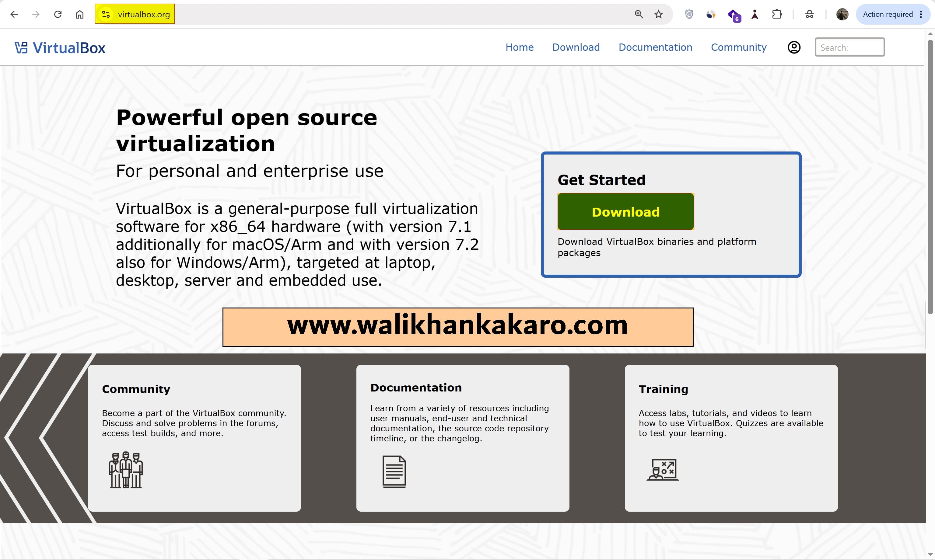
Task: Open the Documentation card heading
Action: point(416,388)
